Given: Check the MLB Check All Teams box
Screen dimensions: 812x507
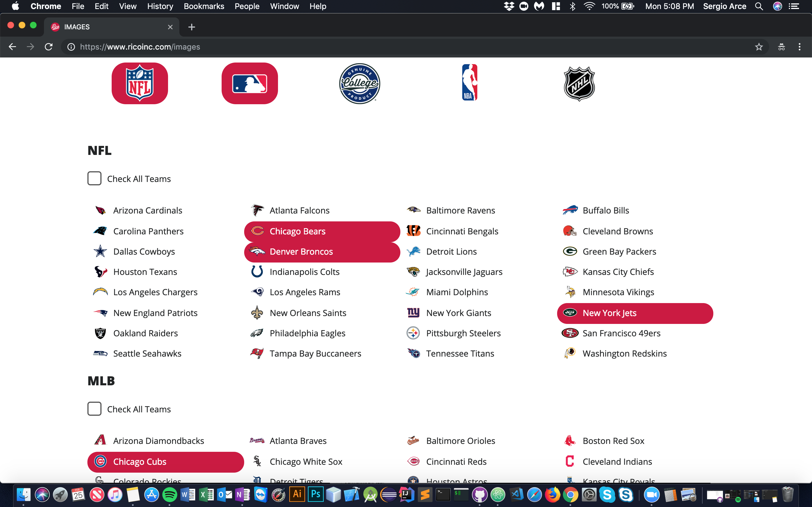Looking at the screenshot, I should [94, 409].
